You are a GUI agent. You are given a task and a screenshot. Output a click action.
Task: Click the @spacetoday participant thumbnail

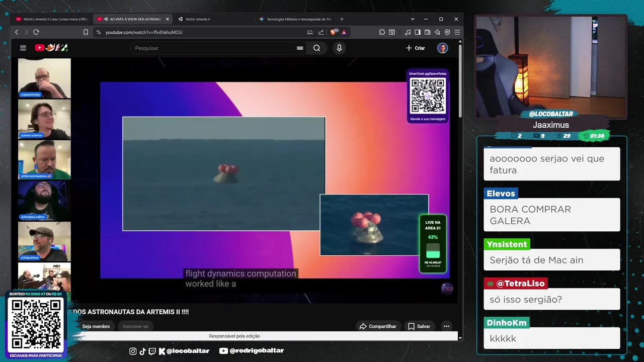pos(44,78)
